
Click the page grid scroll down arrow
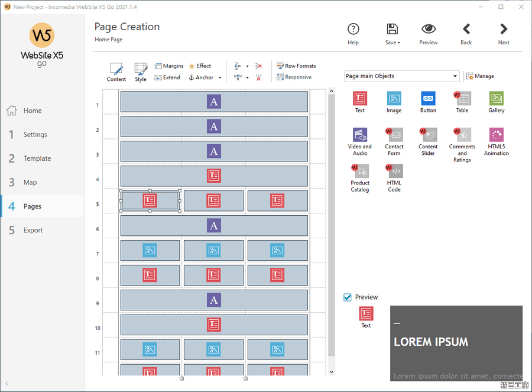click(x=332, y=372)
